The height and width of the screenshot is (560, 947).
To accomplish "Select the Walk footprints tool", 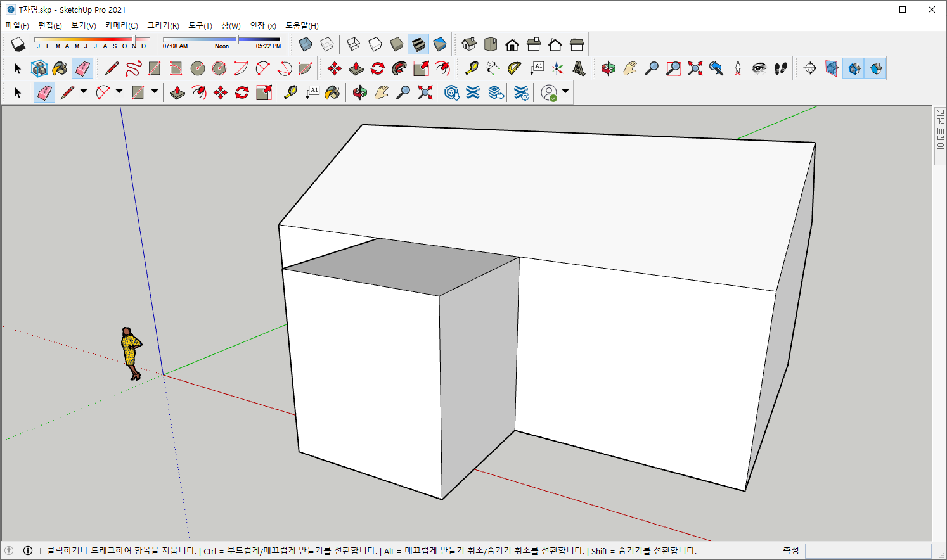I will [781, 68].
